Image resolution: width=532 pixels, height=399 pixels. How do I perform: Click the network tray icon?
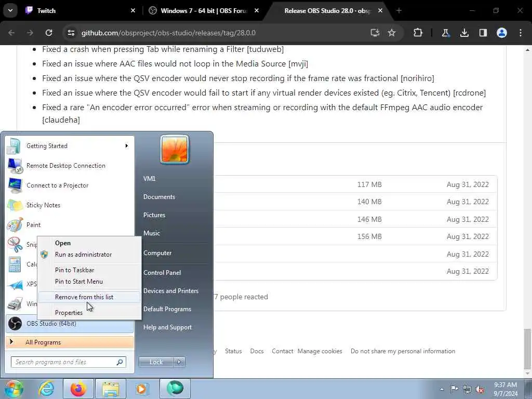pyautogui.click(x=467, y=389)
